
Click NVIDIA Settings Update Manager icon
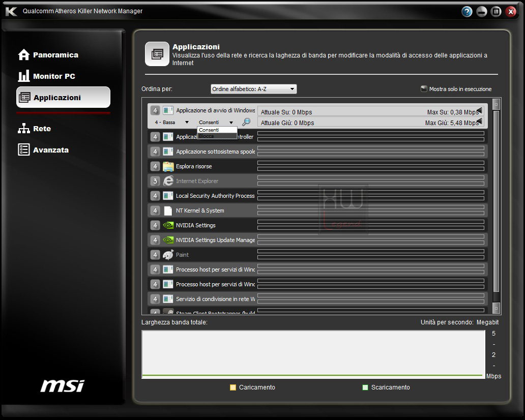pos(168,240)
